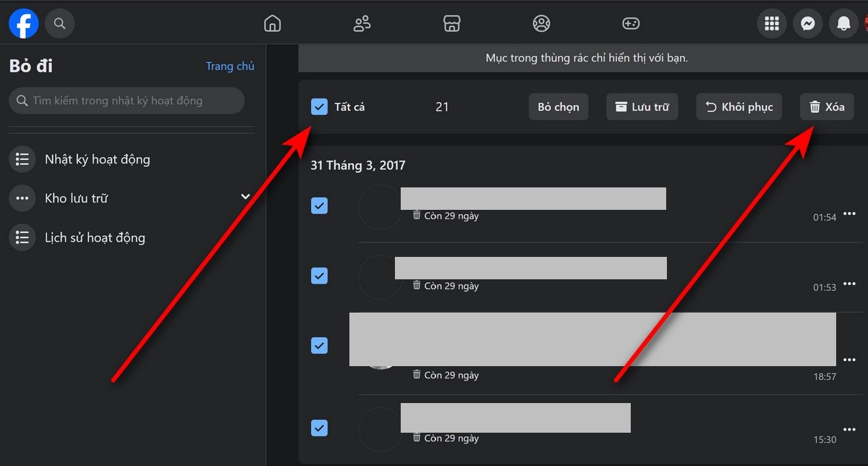The height and width of the screenshot is (466, 868).
Task: Open the Messenger icon
Action: tap(807, 24)
